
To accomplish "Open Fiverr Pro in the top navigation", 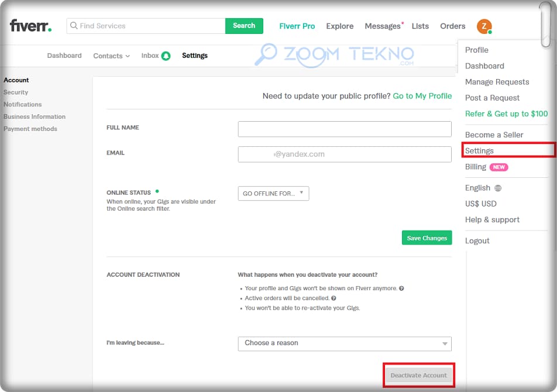I will (x=297, y=26).
